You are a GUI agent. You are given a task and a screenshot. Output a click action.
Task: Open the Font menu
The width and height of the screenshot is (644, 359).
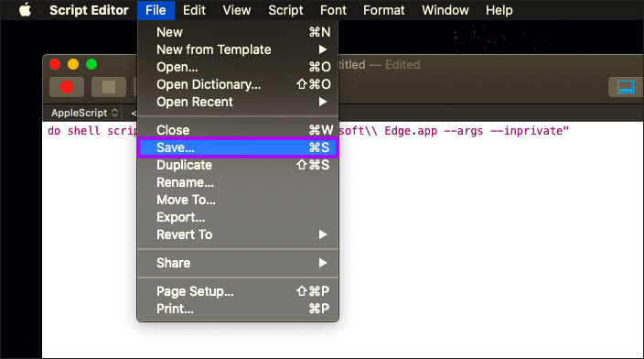[333, 10]
